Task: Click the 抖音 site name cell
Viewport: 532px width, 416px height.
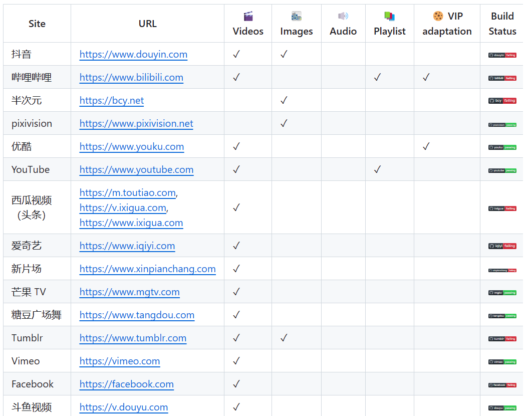Action: 37,54
